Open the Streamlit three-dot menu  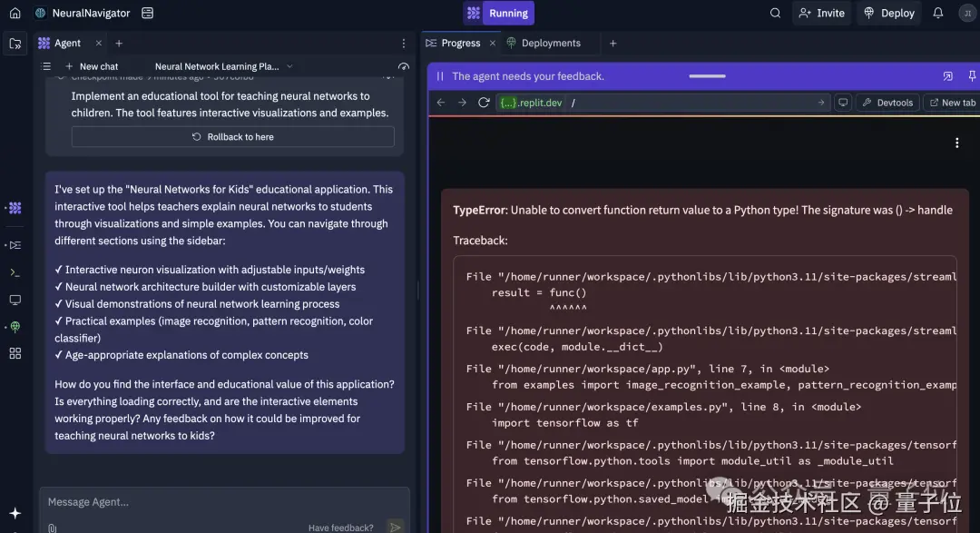(x=957, y=143)
